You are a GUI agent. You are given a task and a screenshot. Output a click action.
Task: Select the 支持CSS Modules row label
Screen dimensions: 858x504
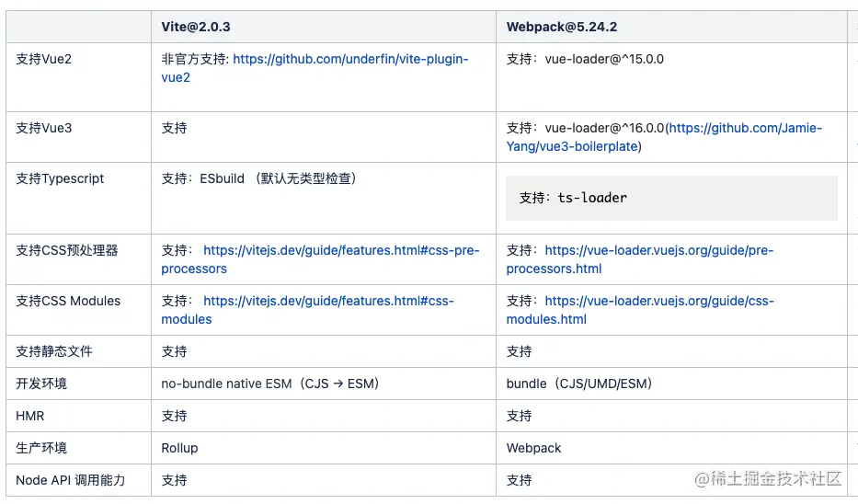(x=68, y=301)
